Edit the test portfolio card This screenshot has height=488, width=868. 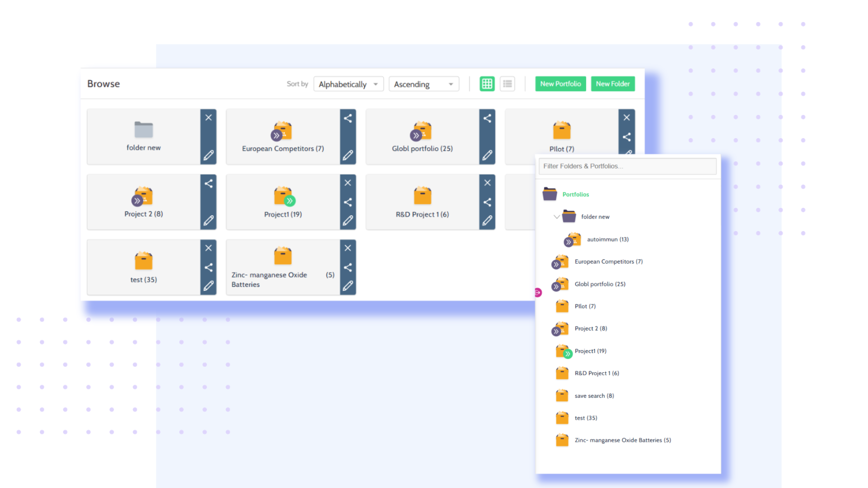coord(208,286)
